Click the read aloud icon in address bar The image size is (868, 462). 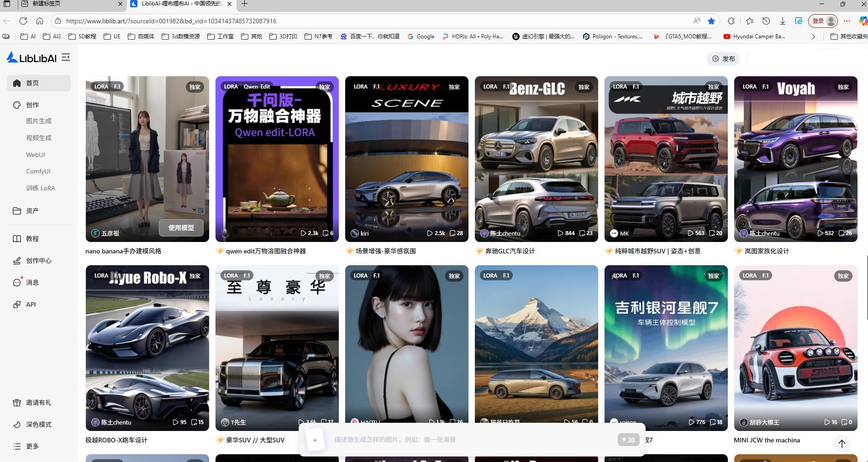click(697, 21)
